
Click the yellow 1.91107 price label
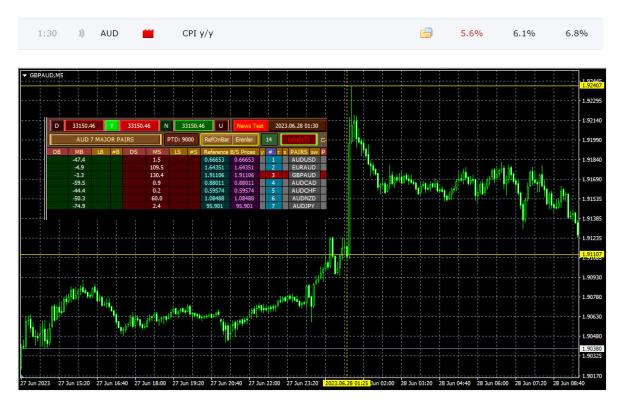592,254
